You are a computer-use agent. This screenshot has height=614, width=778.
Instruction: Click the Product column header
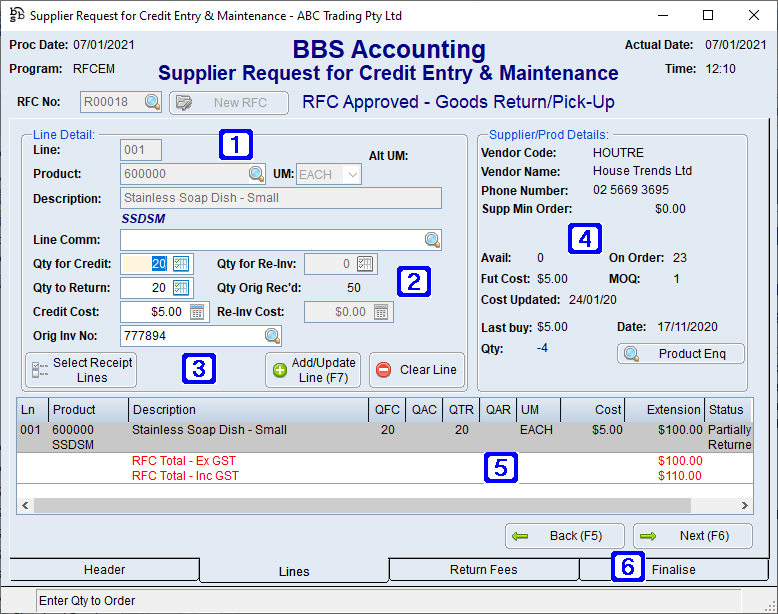coord(88,410)
